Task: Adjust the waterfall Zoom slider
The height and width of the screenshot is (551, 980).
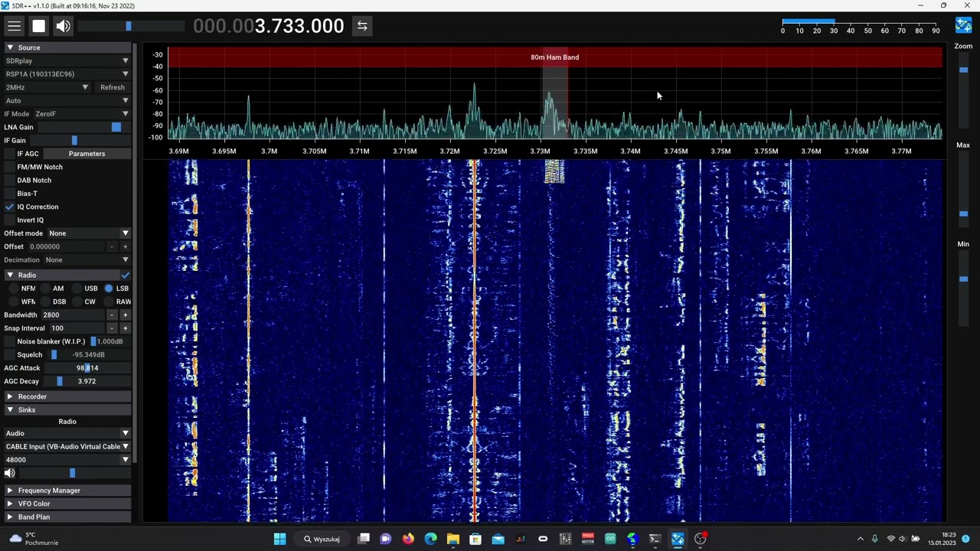Action: pyautogui.click(x=963, y=92)
